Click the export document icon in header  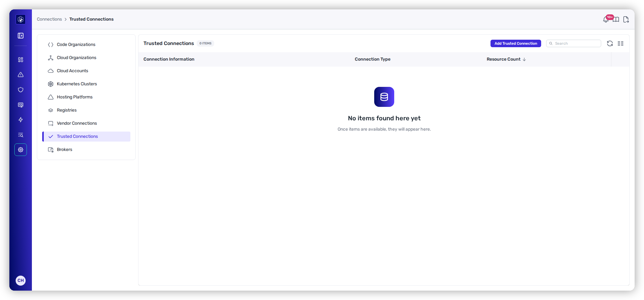(626, 19)
